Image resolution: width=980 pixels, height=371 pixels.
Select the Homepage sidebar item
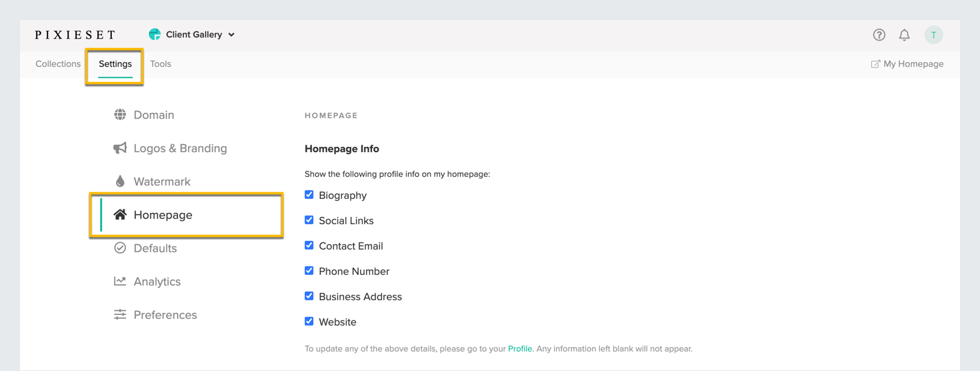(187, 215)
